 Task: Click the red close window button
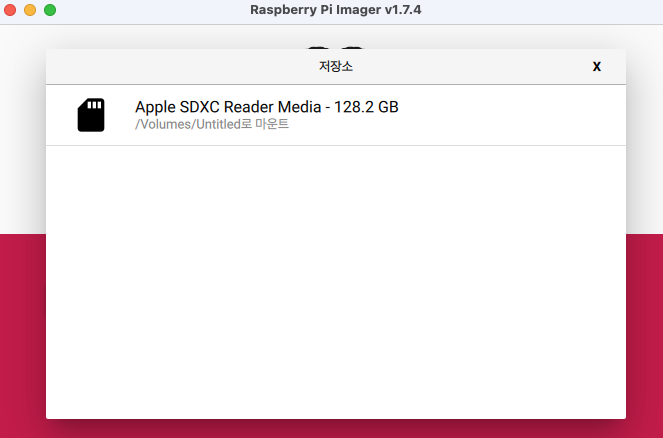10,10
